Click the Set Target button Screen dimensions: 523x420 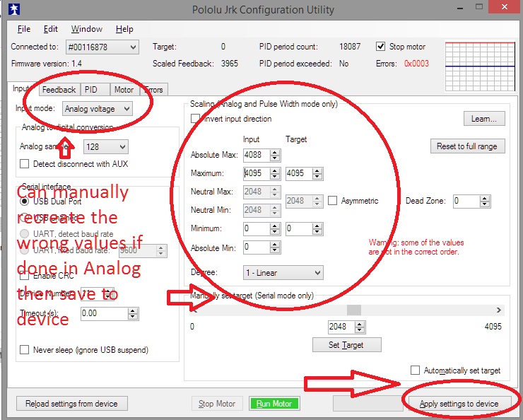tap(346, 344)
